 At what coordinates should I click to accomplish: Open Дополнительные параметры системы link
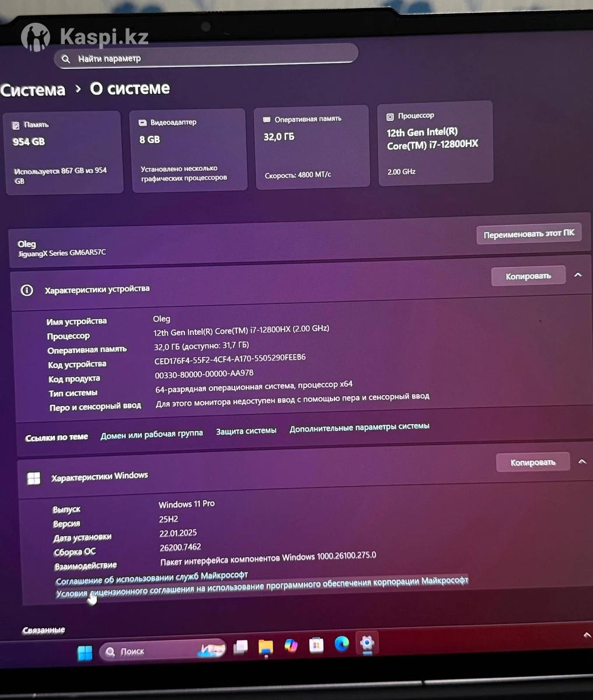pos(360,428)
